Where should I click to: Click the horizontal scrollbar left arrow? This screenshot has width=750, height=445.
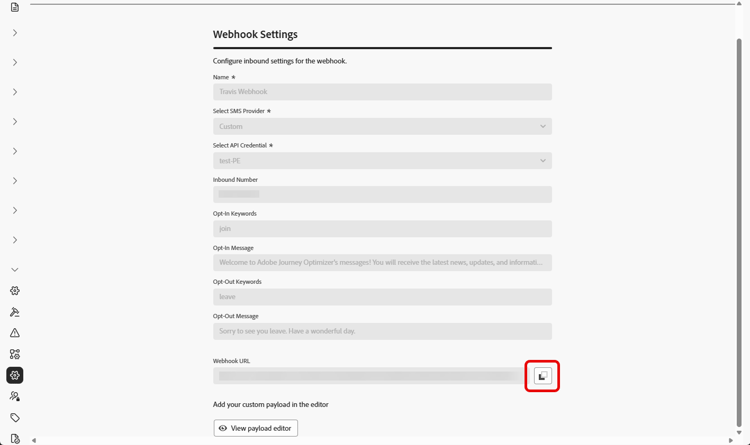[34, 440]
